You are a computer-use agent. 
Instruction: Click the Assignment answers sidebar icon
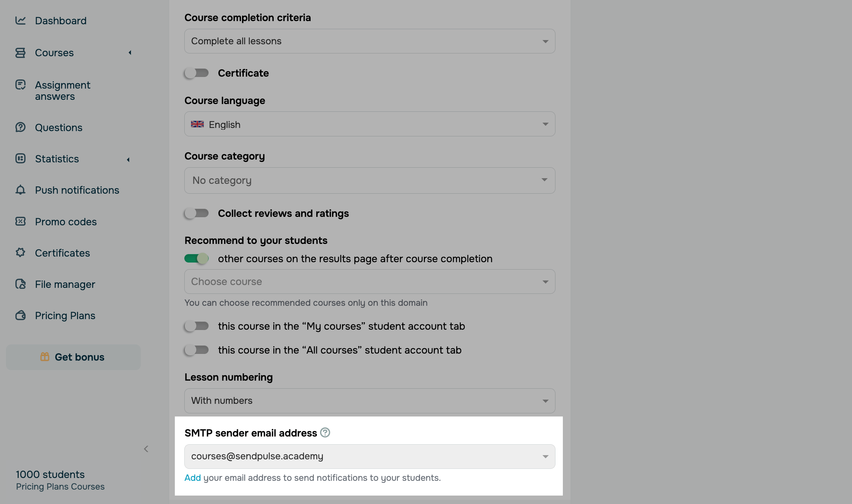[20, 85]
